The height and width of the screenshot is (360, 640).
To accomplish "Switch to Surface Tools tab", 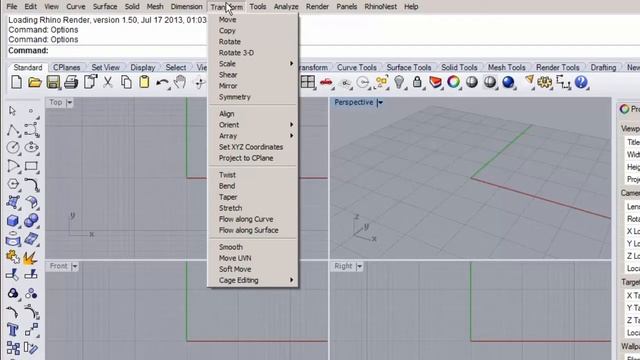I will (x=409, y=67).
